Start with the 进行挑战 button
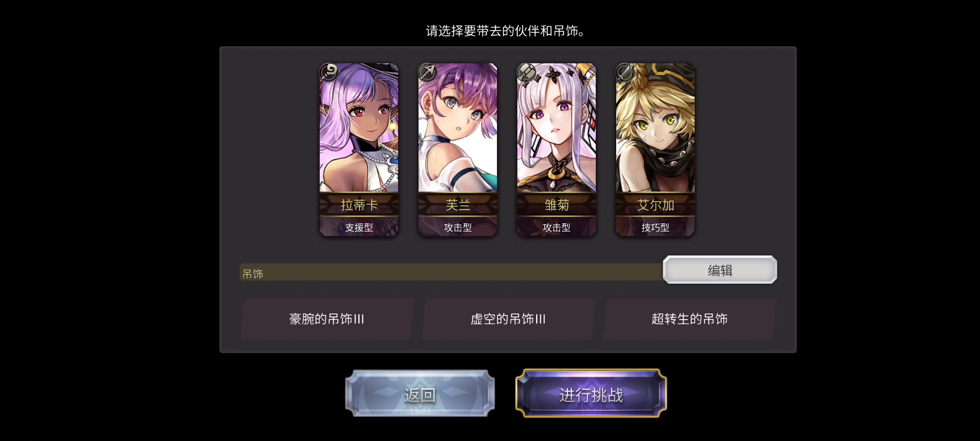Image resolution: width=980 pixels, height=441 pixels. pos(591,394)
